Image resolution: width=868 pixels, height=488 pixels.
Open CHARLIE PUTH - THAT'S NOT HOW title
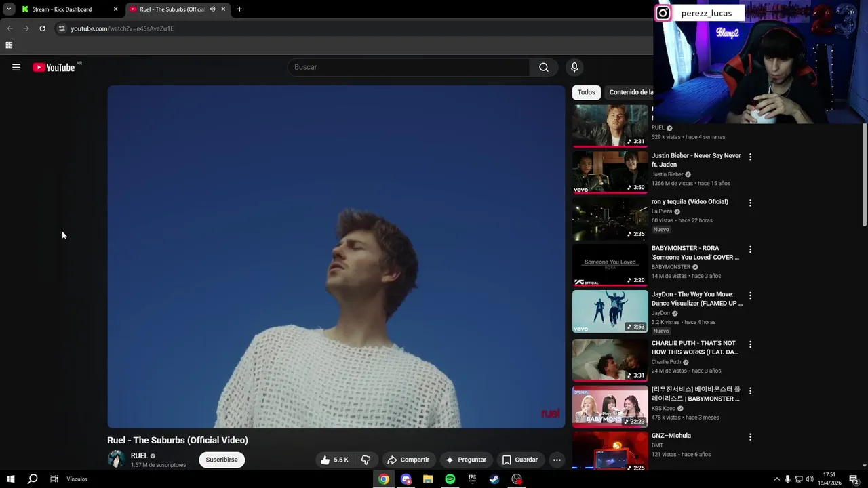click(695, 348)
